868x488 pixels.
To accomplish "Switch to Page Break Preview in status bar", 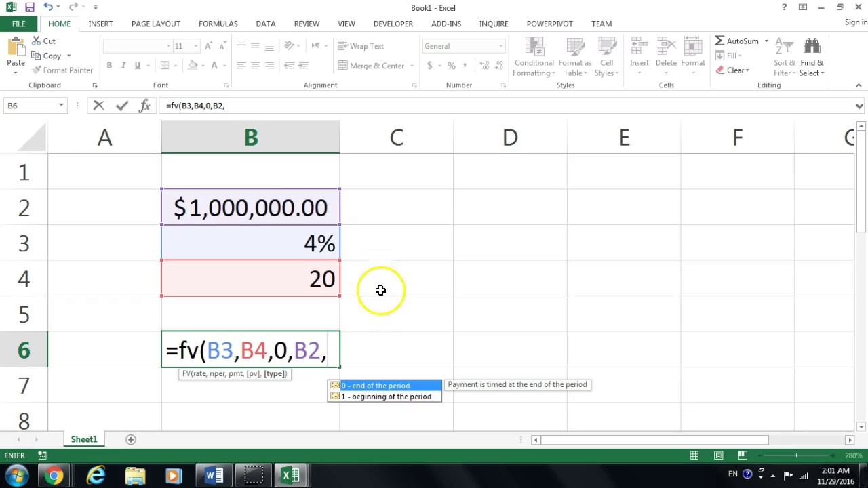I will 743,455.
